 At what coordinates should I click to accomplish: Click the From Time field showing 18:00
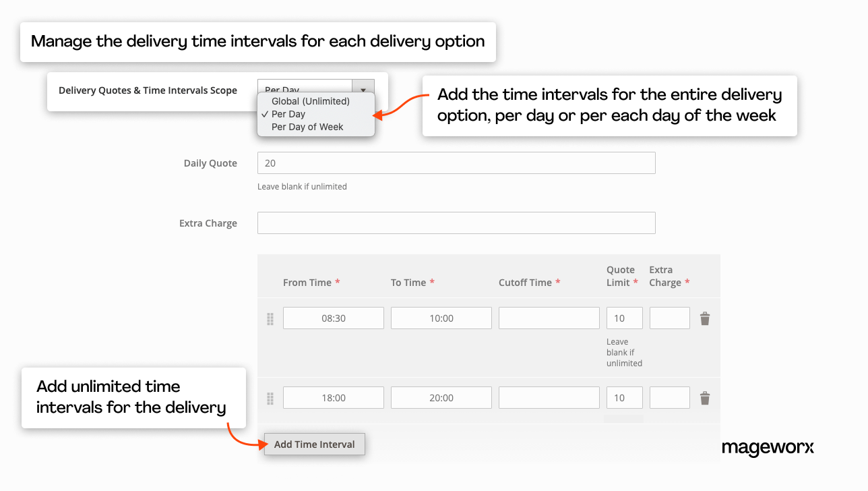pyautogui.click(x=333, y=397)
